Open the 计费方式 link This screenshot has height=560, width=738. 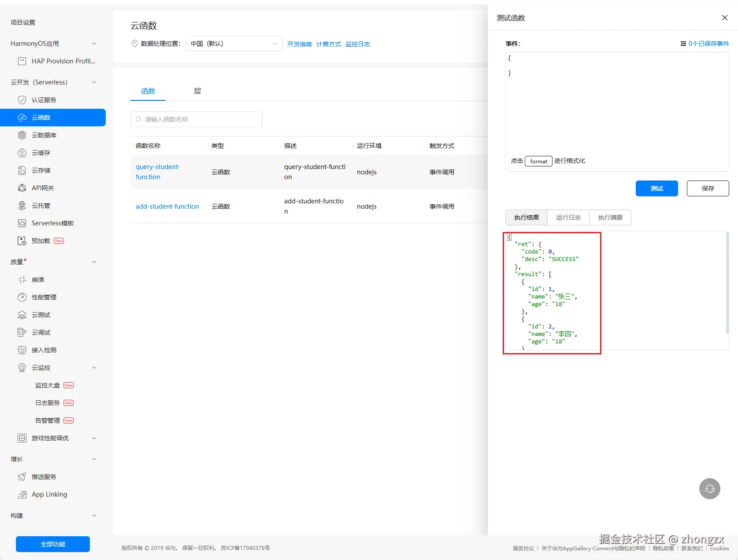pos(329,44)
